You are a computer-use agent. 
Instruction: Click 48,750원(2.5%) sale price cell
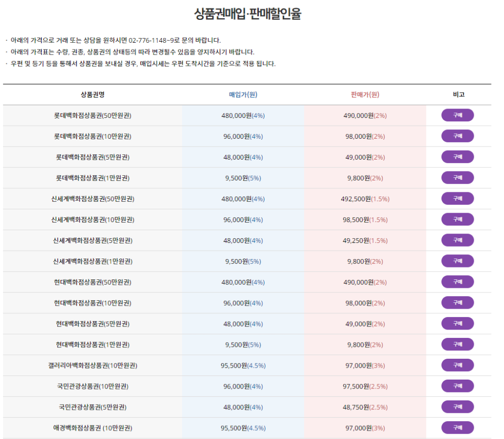(365, 408)
